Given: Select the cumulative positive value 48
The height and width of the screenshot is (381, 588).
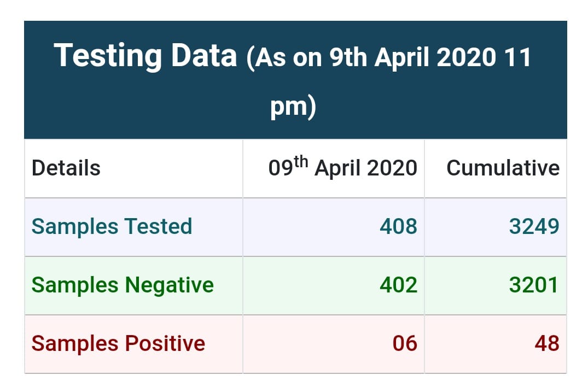Looking at the screenshot, I should [x=547, y=344].
